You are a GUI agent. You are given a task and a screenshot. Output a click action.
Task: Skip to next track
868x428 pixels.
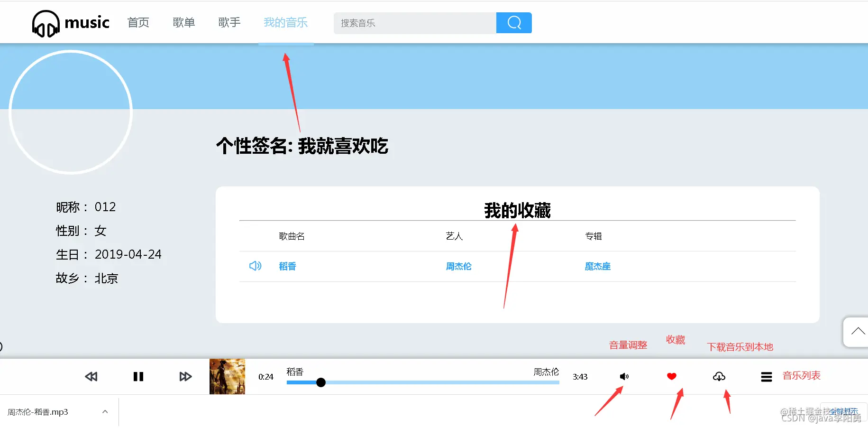(x=185, y=377)
